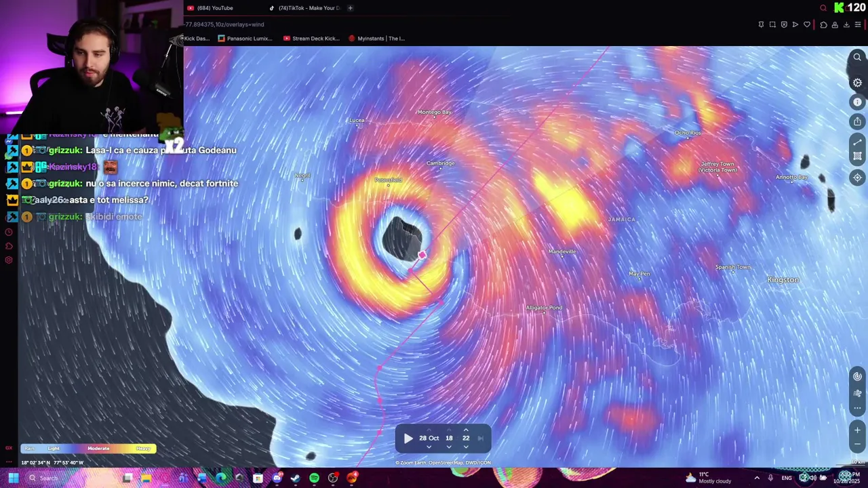
Task: Decrease the hour value below 18
Action: tap(449, 447)
